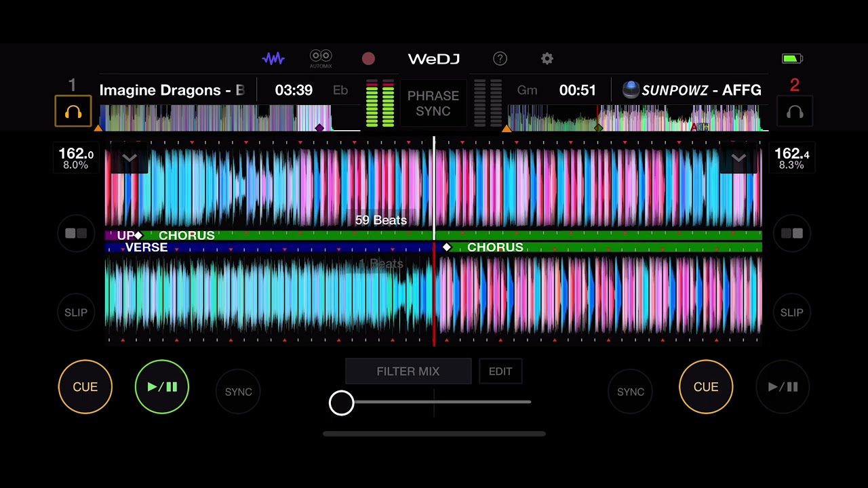This screenshot has width=868, height=488.
Task: Toggle SLIP mode on deck 2
Action: (792, 312)
